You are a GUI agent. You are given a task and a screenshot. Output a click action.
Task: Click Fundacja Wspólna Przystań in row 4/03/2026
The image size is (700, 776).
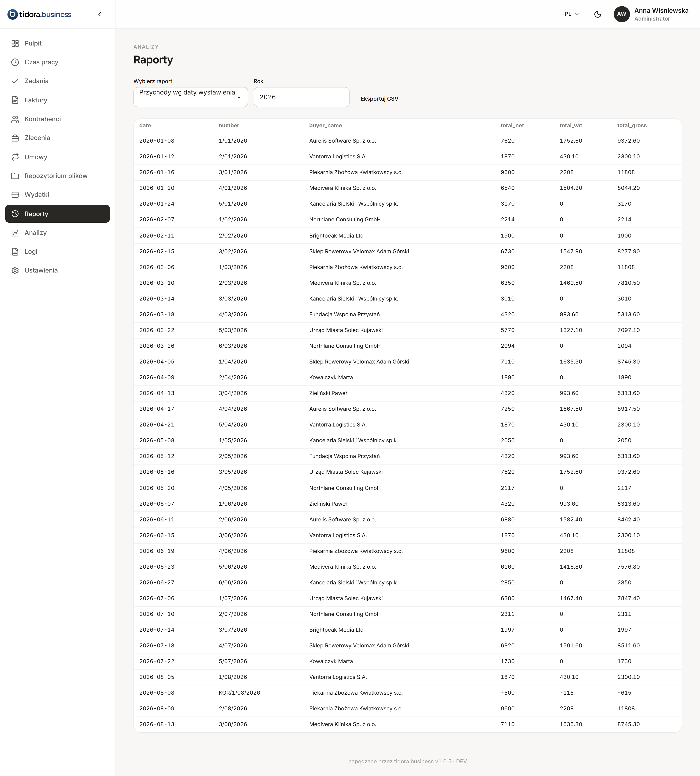(x=344, y=315)
